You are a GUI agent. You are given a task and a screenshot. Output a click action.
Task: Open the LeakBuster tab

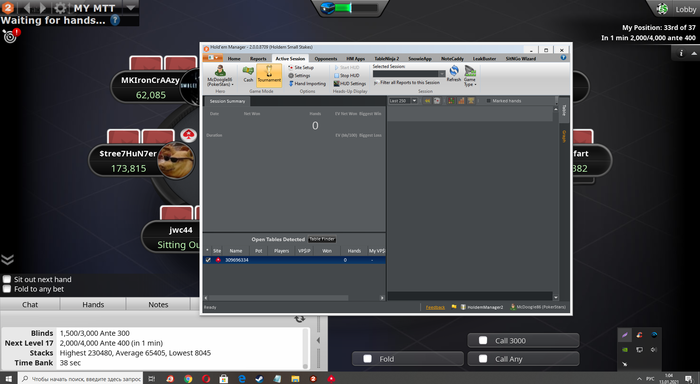(x=484, y=58)
